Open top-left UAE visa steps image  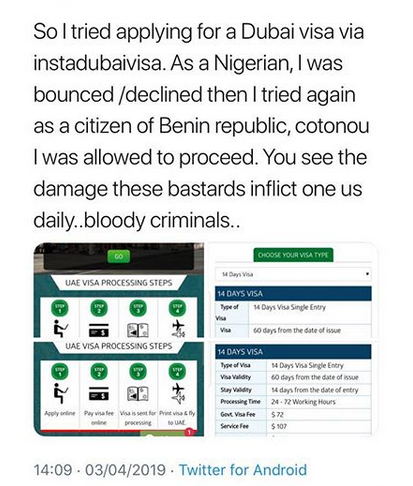pos(119,290)
